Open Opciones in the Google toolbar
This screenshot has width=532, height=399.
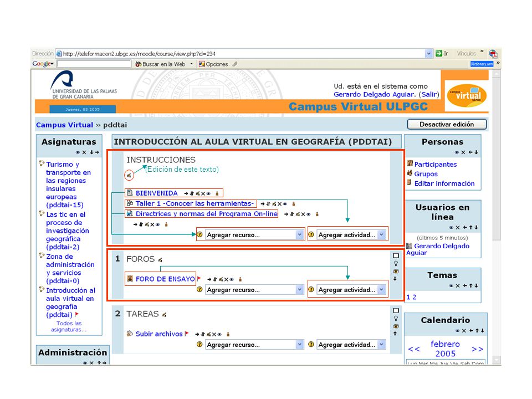pos(213,64)
